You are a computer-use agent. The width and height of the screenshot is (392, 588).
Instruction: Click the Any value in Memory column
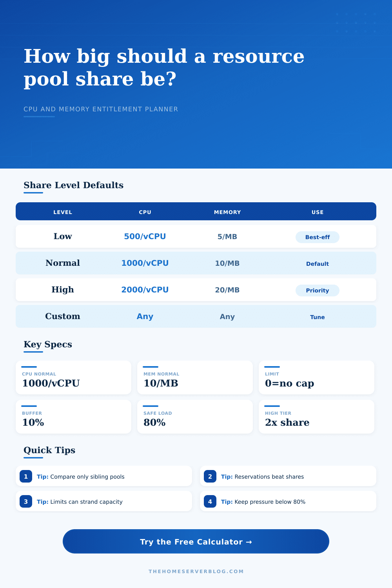[227, 317]
